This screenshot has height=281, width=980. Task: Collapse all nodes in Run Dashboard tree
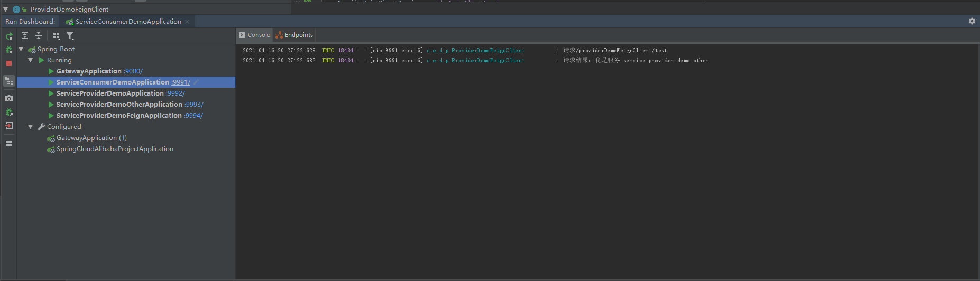point(39,35)
